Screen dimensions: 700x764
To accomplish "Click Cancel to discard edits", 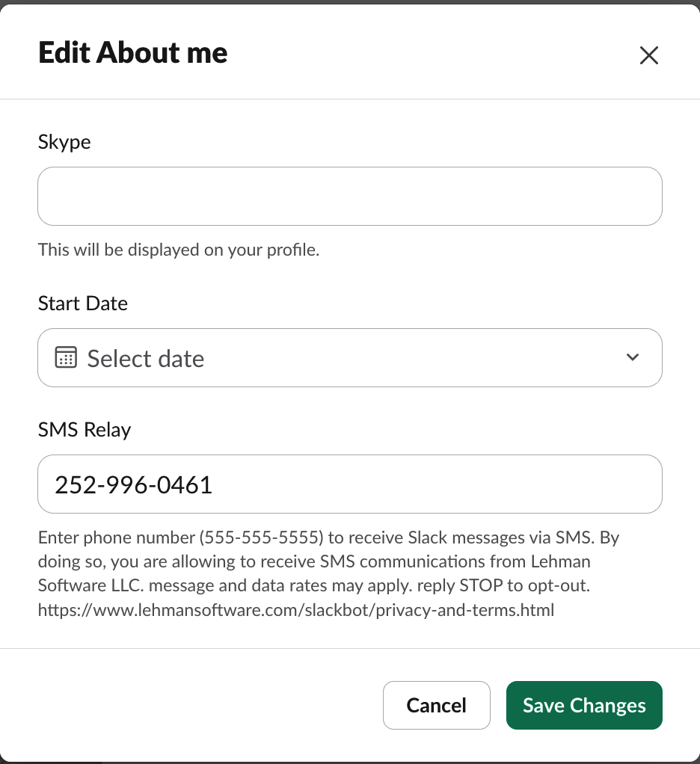I will point(436,705).
